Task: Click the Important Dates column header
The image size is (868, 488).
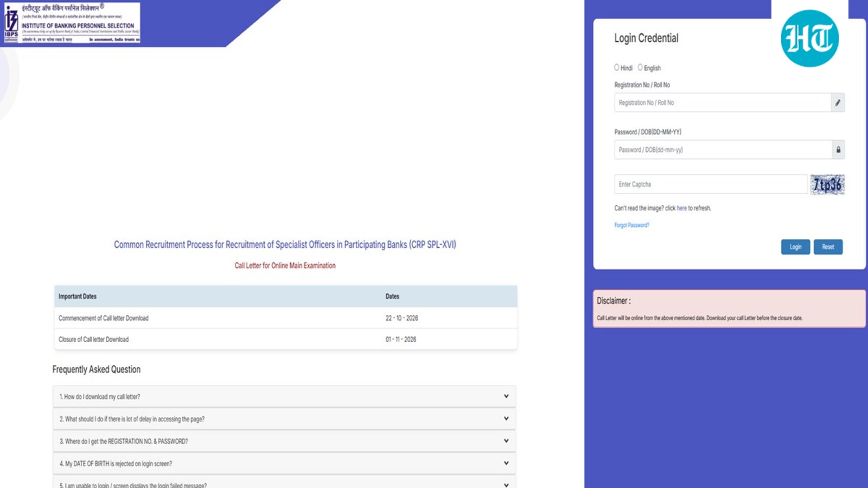Action: [x=78, y=297]
